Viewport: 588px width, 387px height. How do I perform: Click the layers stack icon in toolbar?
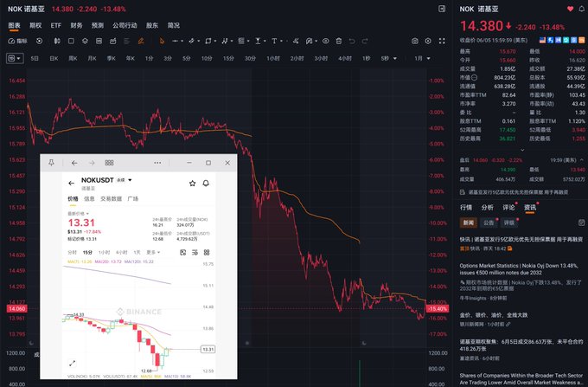pyautogui.click(x=85, y=41)
